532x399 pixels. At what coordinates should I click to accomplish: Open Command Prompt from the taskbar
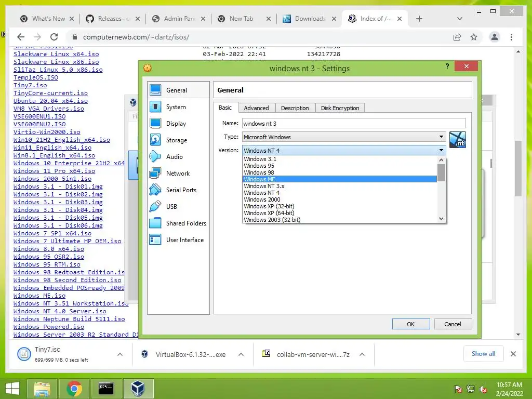click(x=106, y=389)
